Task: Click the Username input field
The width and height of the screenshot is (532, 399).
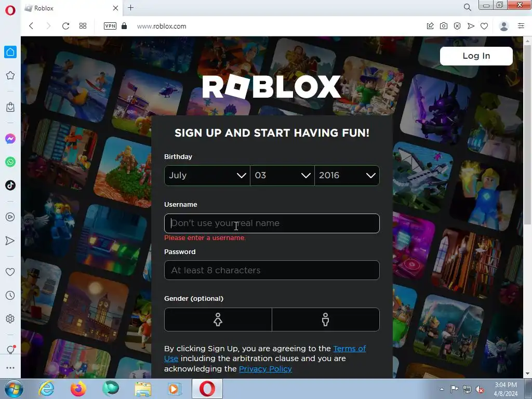Action: click(272, 223)
